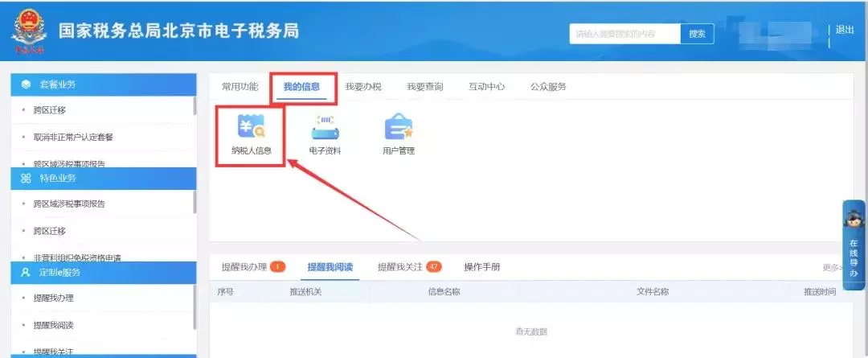Click the 序号 column header
The height and width of the screenshot is (358, 868).
pyautogui.click(x=225, y=291)
